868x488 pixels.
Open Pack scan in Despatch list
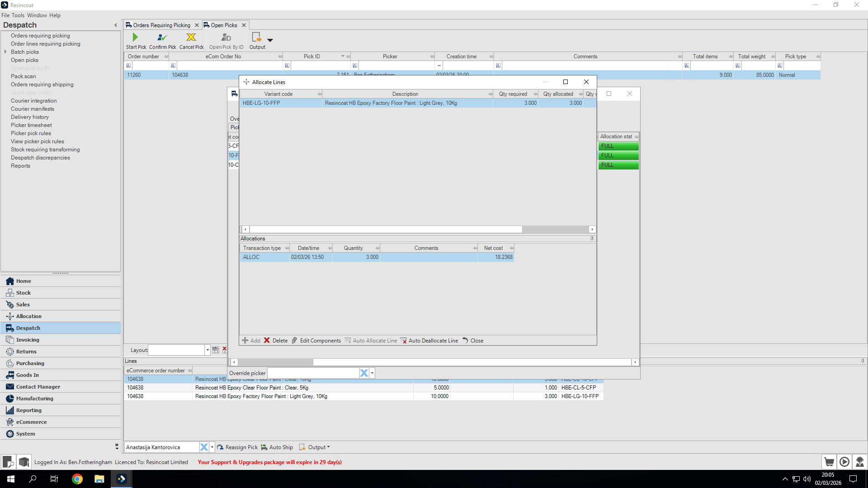click(24, 76)
